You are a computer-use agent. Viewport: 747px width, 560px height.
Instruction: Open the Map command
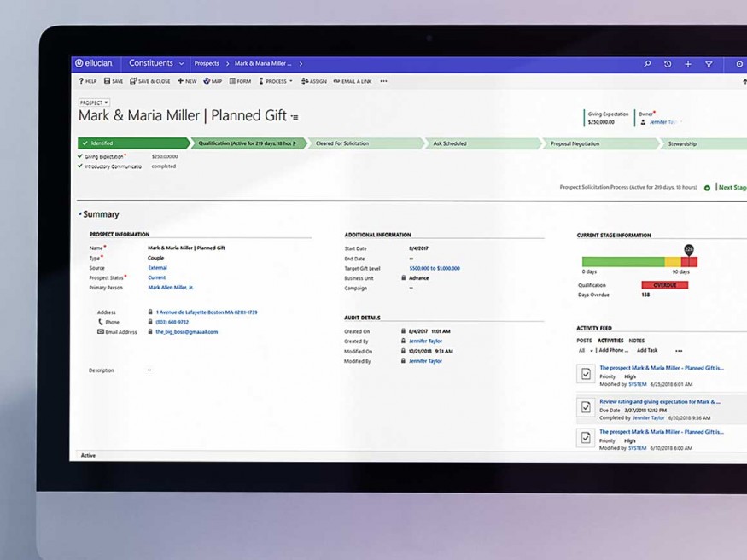[213, 81]
